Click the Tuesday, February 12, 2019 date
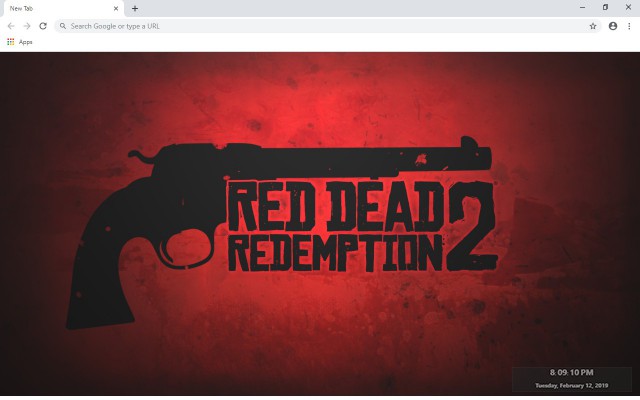 point(571,385)
